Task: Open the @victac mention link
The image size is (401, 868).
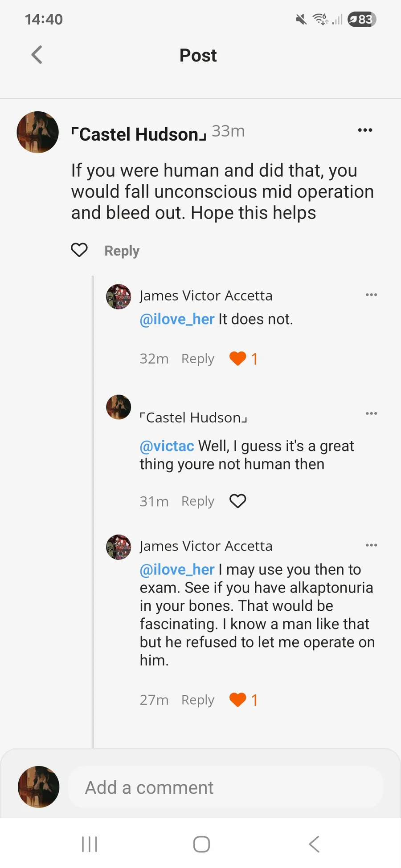Action: pyautogui.click(x=167, y=446)
